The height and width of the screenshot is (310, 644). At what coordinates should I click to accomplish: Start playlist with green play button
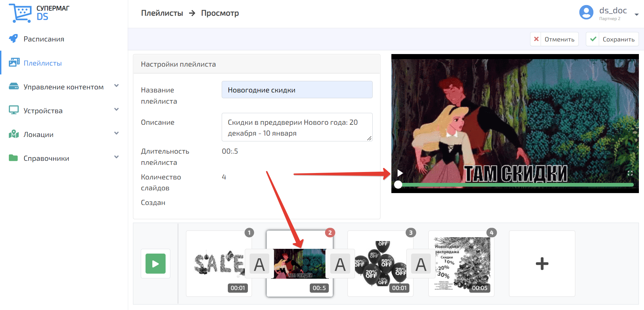pyautogui.click(x=155, y=264)
